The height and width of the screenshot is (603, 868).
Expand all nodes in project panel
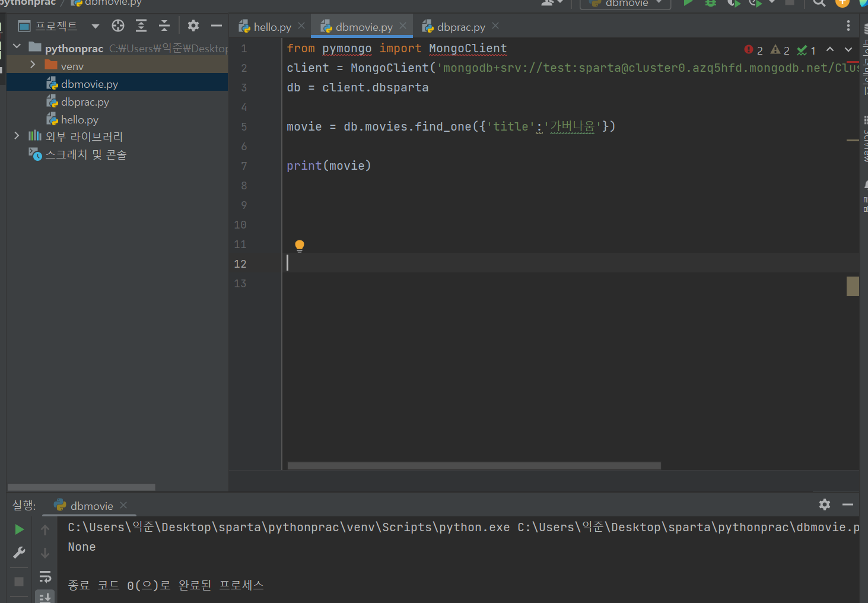tap(141, 26)
